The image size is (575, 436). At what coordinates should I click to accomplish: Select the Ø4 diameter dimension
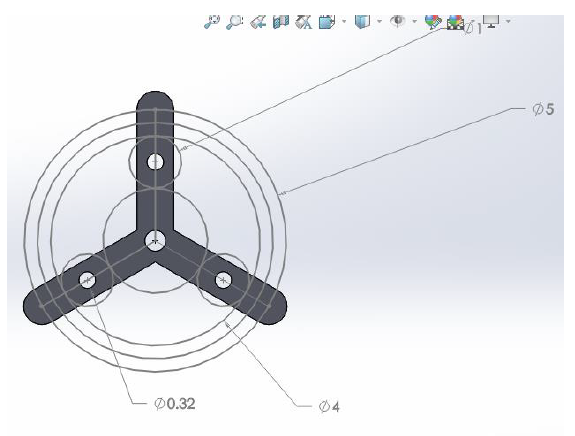point(329,406)
